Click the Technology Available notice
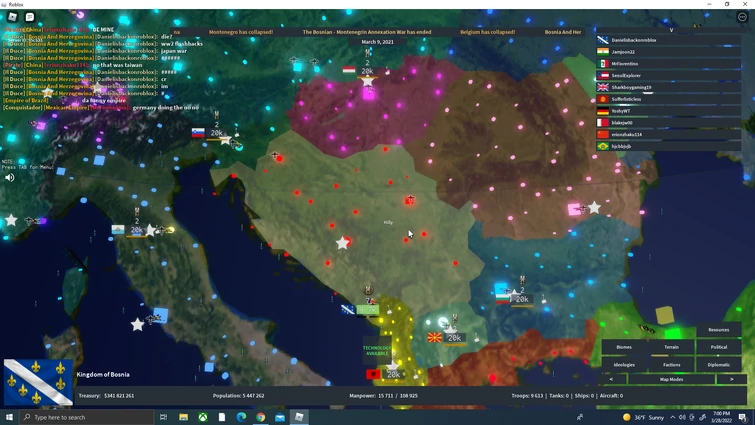Screen dimensions: 755x425 point(377,350)
